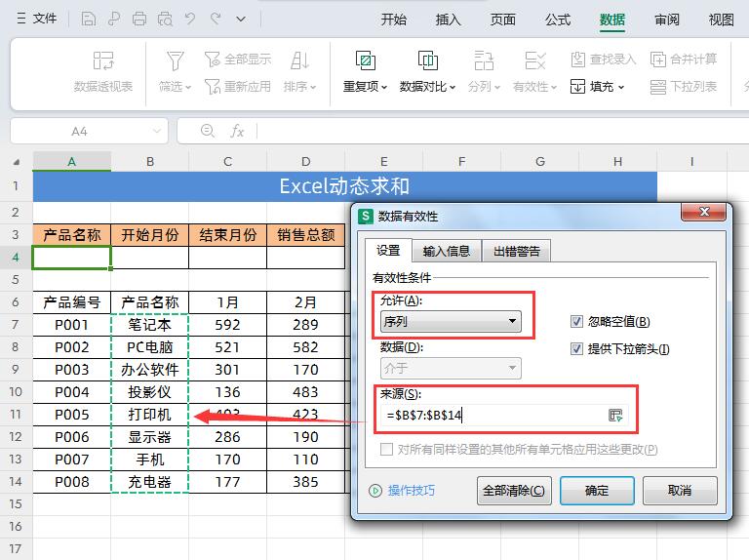Close the 数据有效性 dialog
749x560 pixels.
[x=704, y=212]
